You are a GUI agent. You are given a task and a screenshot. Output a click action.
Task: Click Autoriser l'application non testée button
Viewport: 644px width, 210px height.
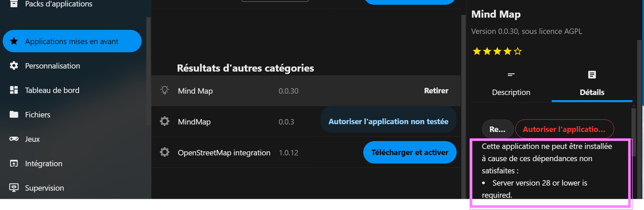[388, 121]
